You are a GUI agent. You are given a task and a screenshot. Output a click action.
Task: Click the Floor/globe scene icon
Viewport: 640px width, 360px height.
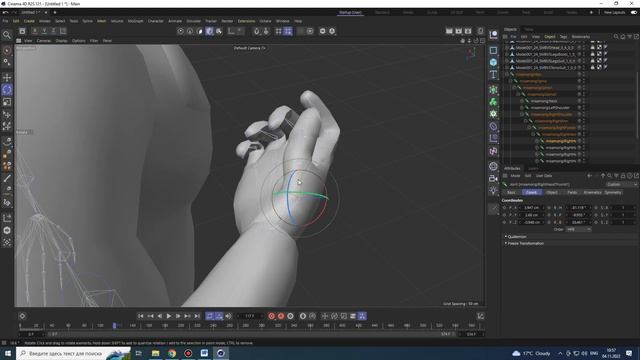point(493,166)
